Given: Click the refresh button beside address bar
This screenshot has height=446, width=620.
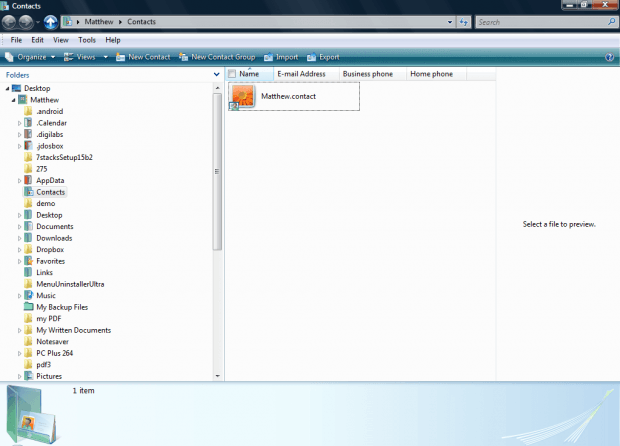Looking at the screenshot, I should pyautogui.click(x=463, y=21).
